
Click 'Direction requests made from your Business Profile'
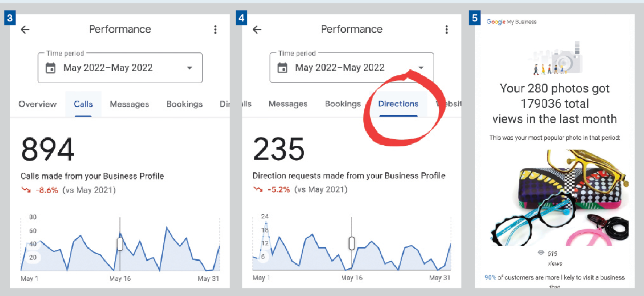349,176
